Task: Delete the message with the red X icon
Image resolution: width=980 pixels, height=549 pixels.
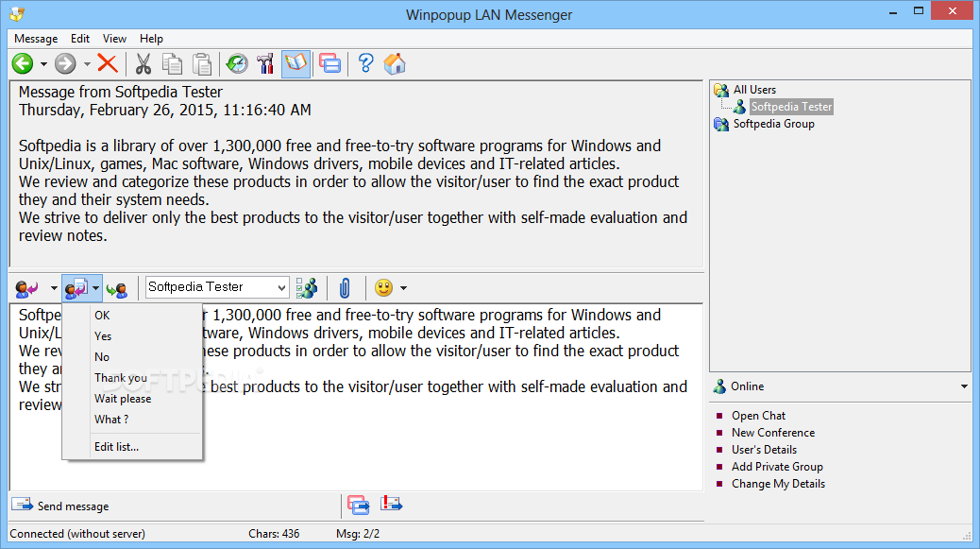Action: point(108,63)
